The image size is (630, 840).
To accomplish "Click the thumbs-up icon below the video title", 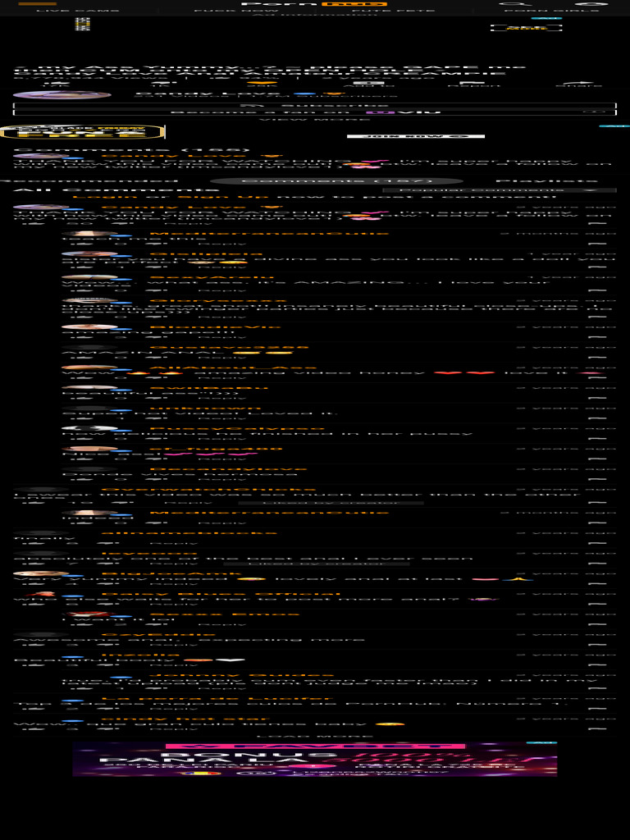I will (x=52, y=83).
